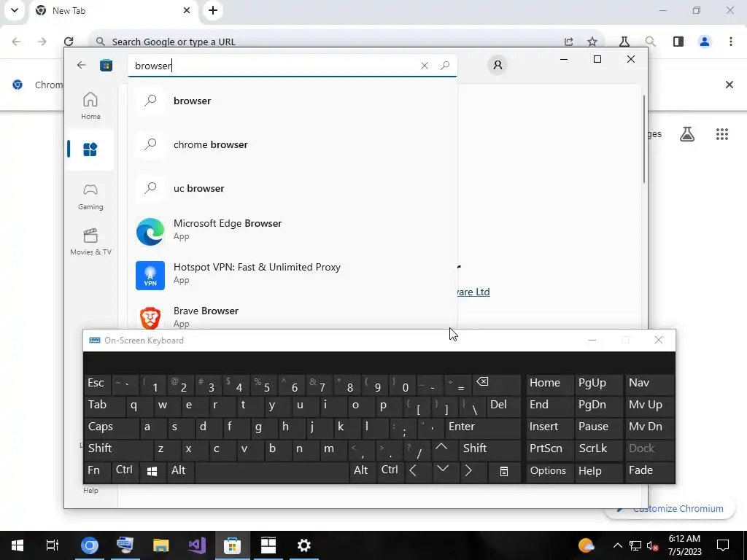747x560 pixels.
Task: Select Apps in the Store sidebar
Action: (x=90, y=149)
